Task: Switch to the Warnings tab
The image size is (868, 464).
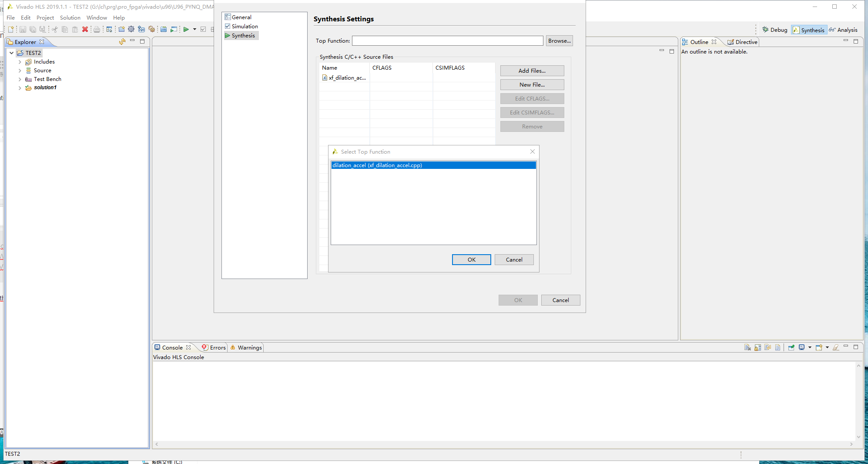Action: (246, 347)
